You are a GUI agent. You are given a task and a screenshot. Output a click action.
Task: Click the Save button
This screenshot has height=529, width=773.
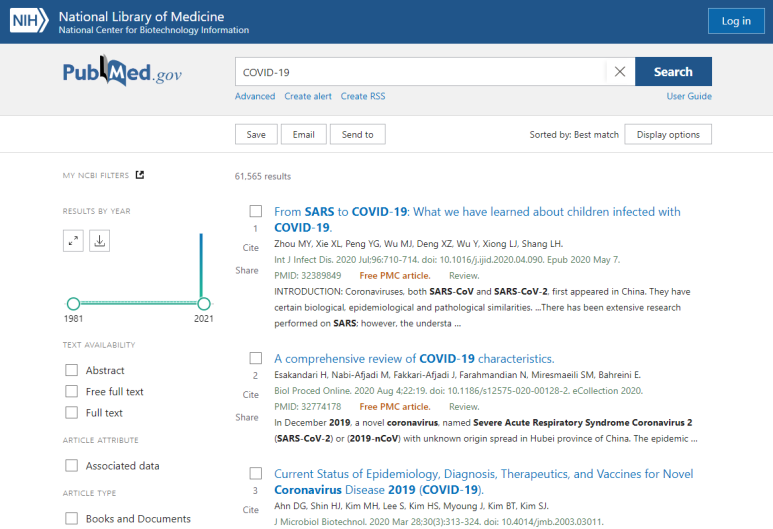tap(256, 134)
